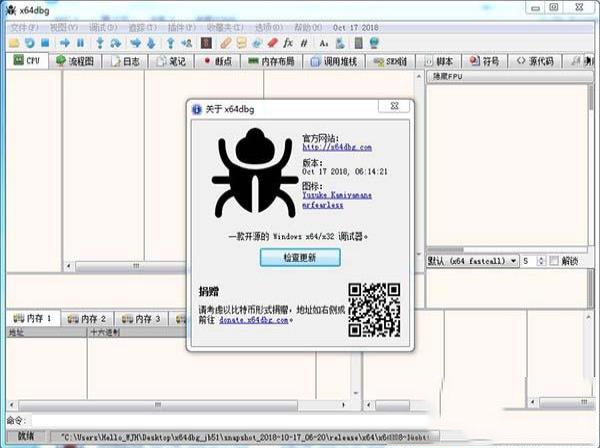Click the Donate globe toolbar icon
600x448 pixels.
[374, 43]
